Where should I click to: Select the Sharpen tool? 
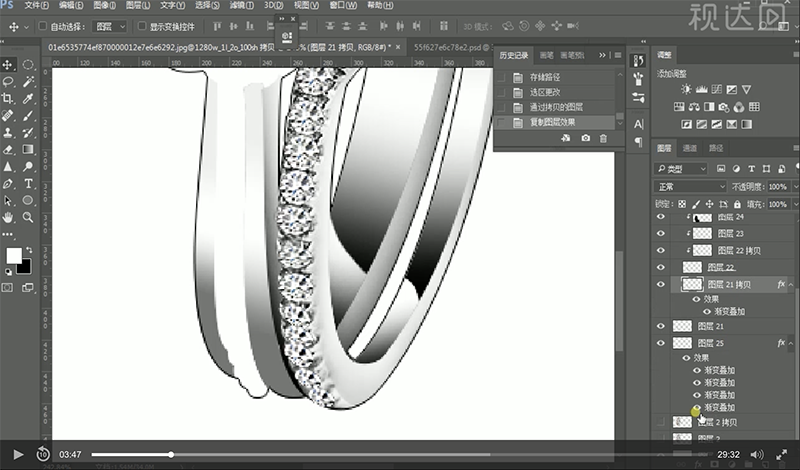coord(8,166)
